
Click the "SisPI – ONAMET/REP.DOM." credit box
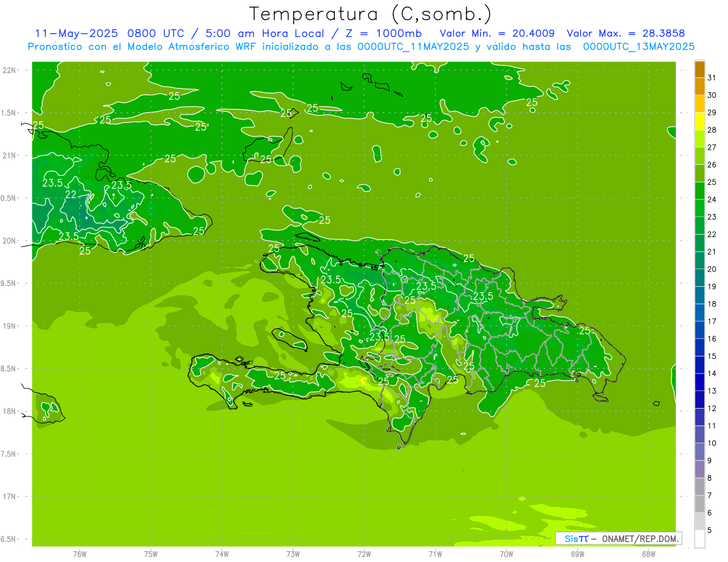[x=618, y=538]
